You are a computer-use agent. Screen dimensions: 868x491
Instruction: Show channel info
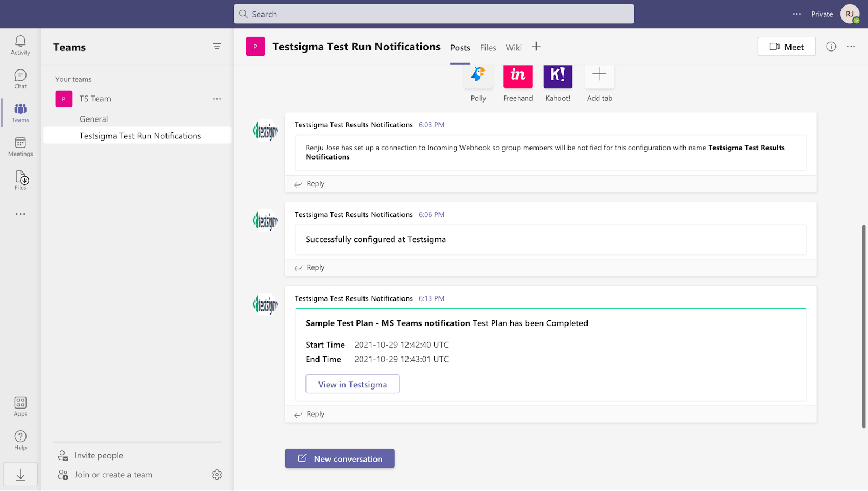tap(831, 47)
